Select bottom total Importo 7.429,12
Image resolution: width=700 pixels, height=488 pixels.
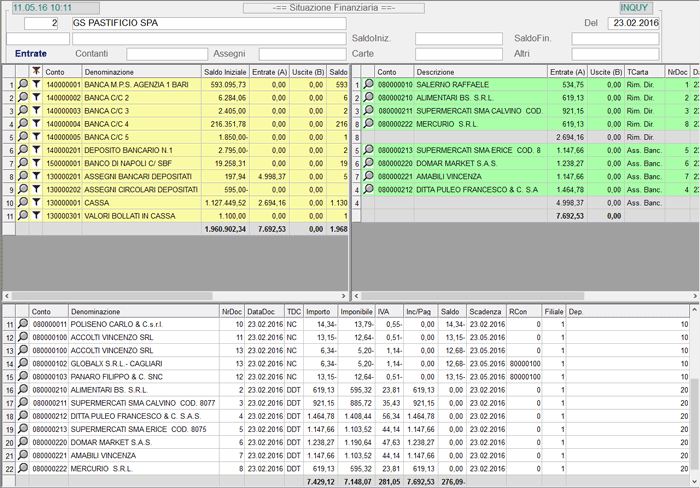coord(320,482)
